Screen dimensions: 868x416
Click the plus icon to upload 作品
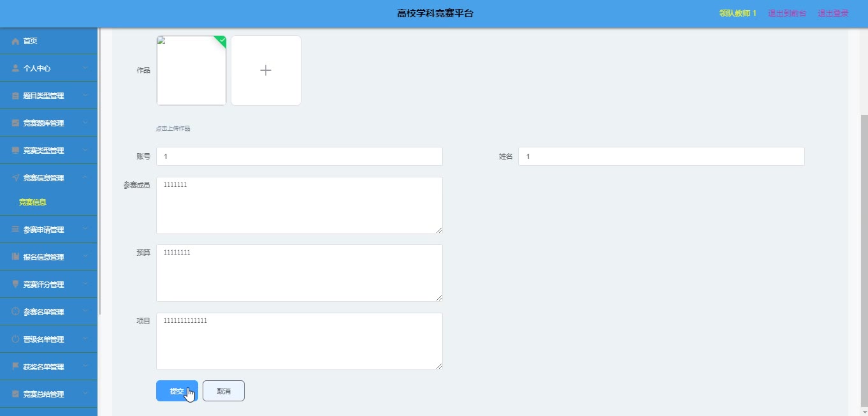tap(266, 71)
